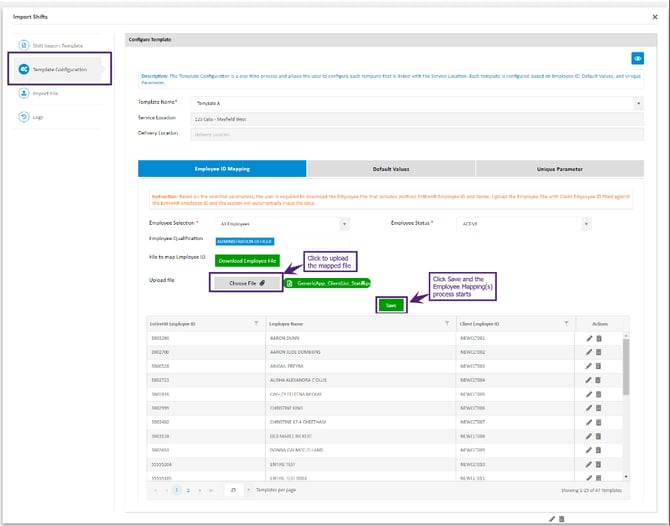Click the uploaded GenericApp ClientList file chip
The height and width of the screenshot is (526, 670).
[328, 283]
